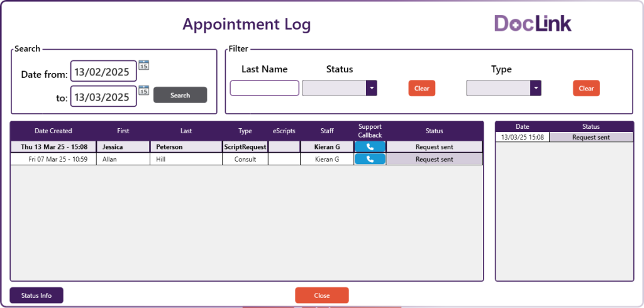644x308 pixels.
Task: Call back Jessica Peterson via phone icon
Action: tap(370, 146)
